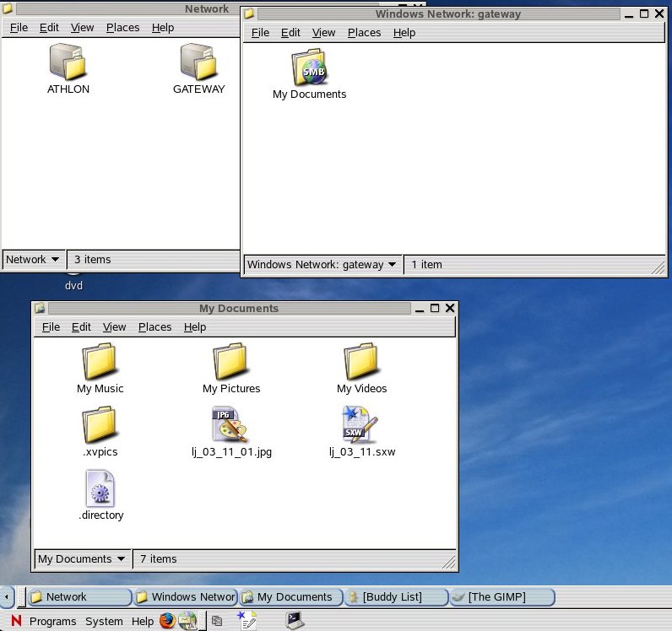Click the panel hide arrow at left edge
The width and height of the screenshot is (672, 631).
[7, 597]
